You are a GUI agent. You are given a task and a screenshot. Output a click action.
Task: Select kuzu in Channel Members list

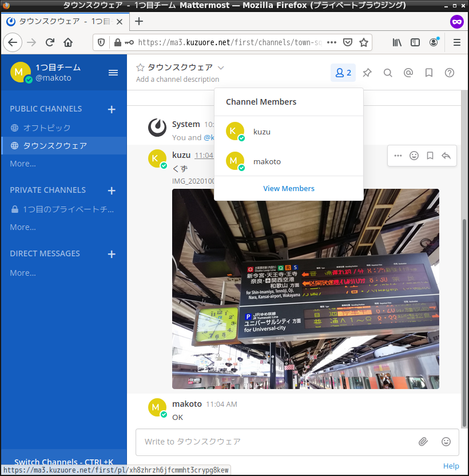pyautogui.click(x=262, y=132)
